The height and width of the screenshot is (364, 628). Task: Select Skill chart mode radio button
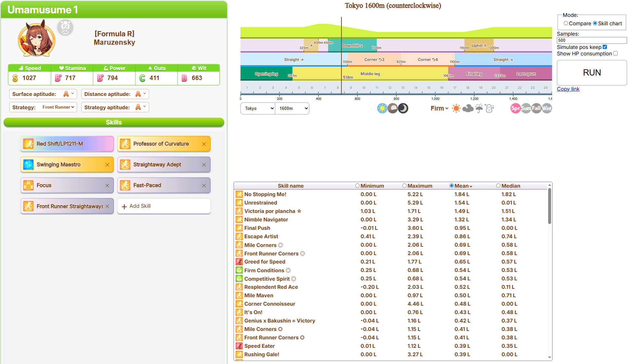pos(595,23)
